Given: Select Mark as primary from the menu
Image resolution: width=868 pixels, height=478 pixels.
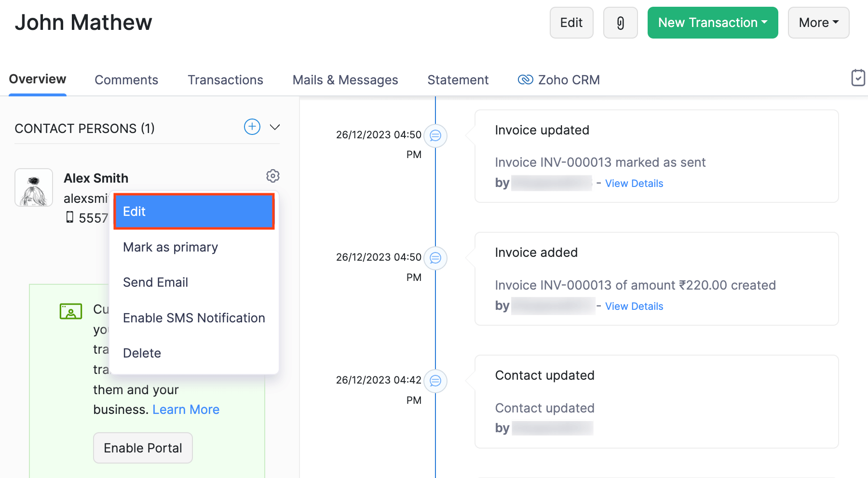Looking at the screenshot, I should 170,247.
